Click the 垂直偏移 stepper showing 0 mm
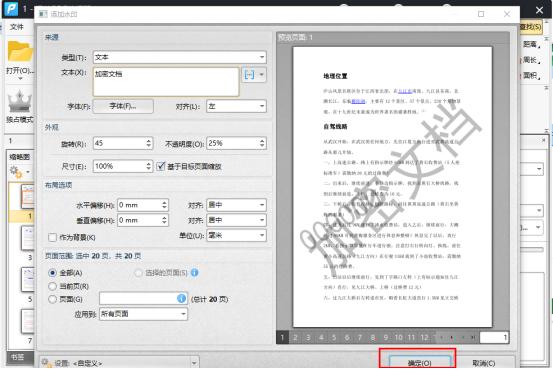The height and width of the screenshot is (369, 553). [143, 220]
